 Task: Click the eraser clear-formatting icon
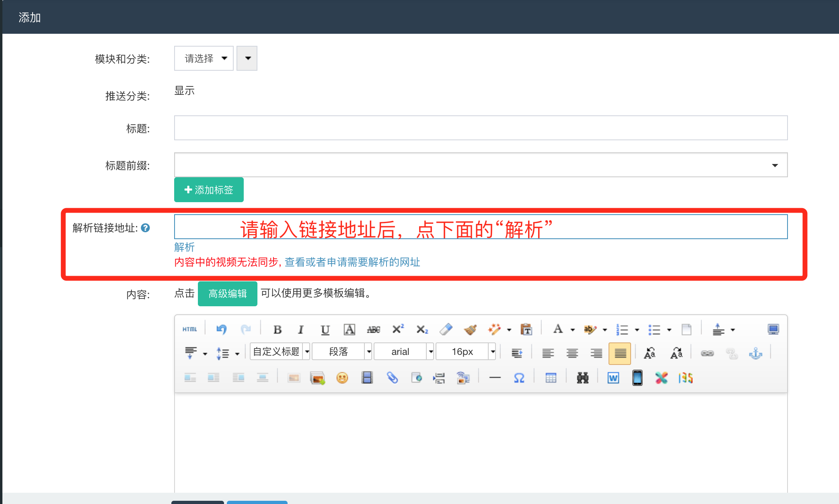pyautogui.click(x=446, y=330)
